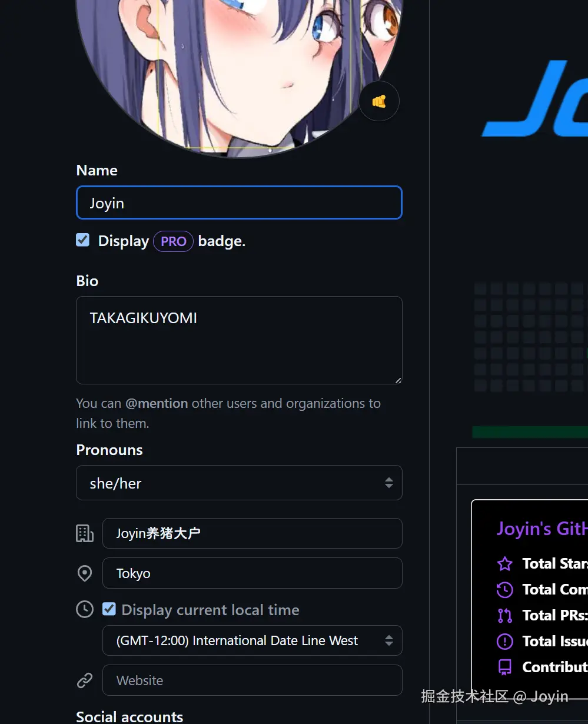Click the pointing-finger emoji badge on the avatar
Screen dimensions: 588x724
[x=379, y=101]
